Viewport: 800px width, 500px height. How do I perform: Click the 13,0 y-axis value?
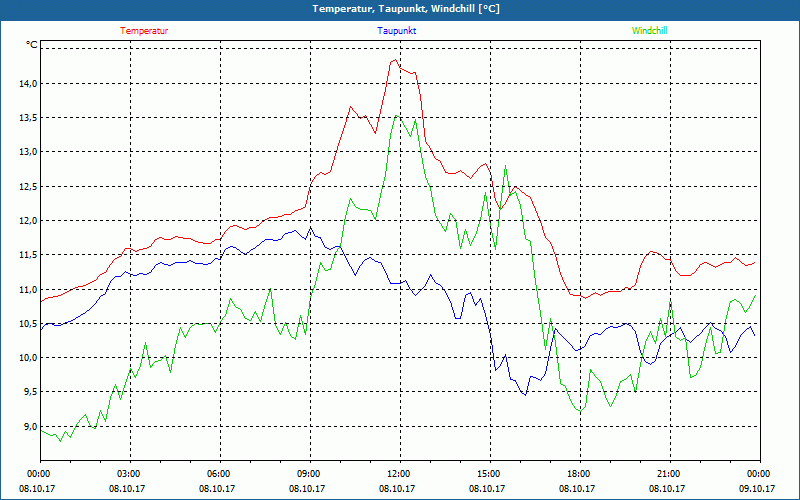tap(29, 152)
